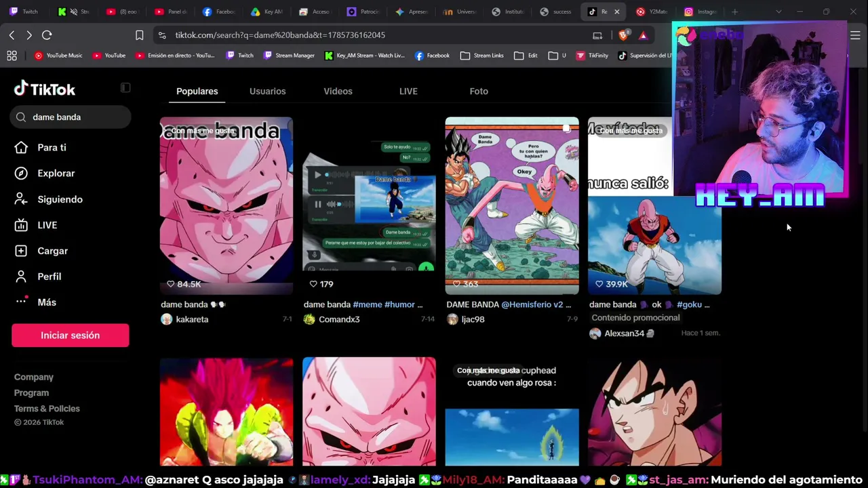
Task: Click the Alexsan34 profile avatar
Action: (595, 333)
